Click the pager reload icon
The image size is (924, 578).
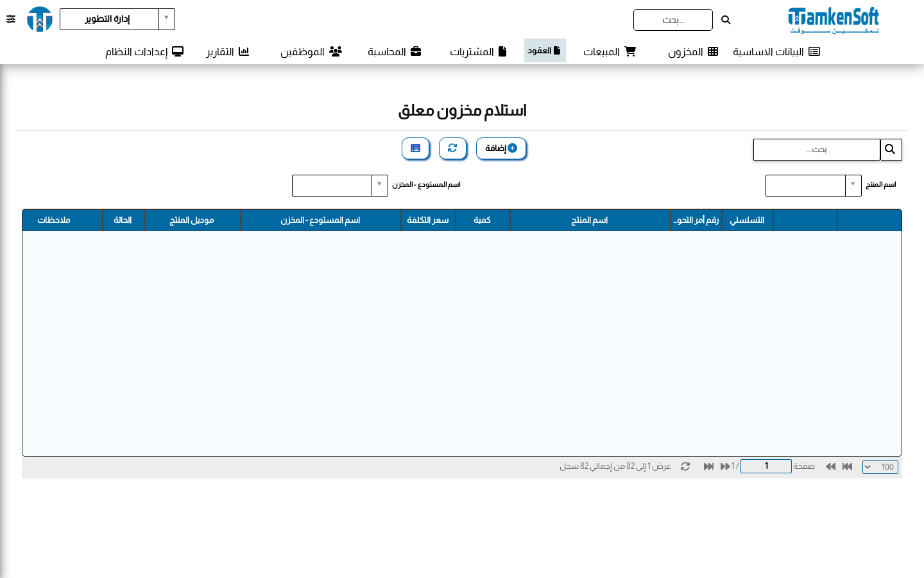(x=685, y=466)
